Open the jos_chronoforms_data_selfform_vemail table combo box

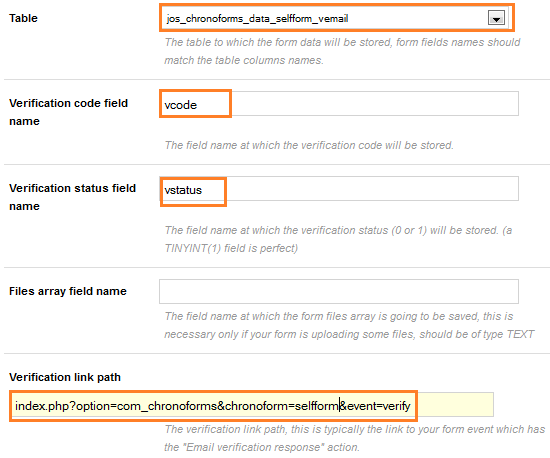point(336,18)
